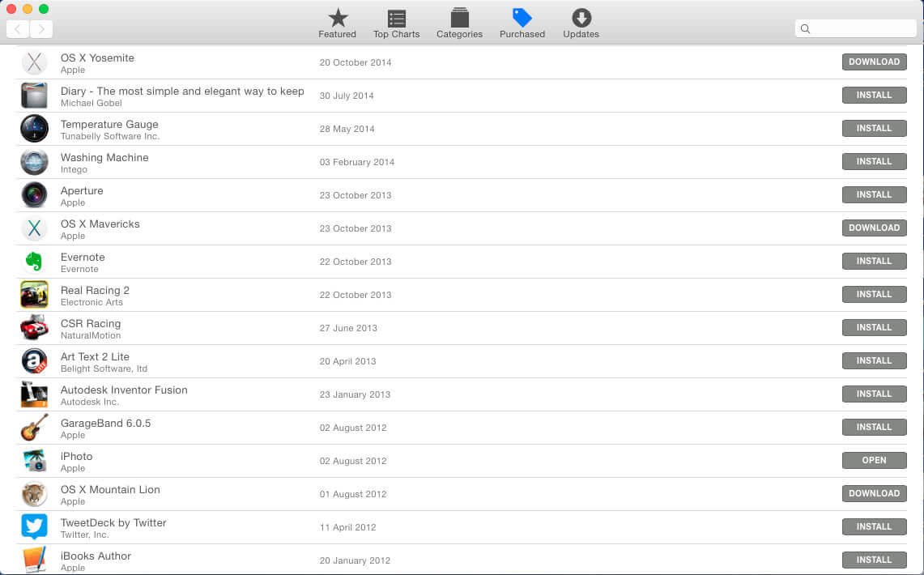
Task: Click the Autodesk Inventor Fusion title
Action: pyautogui.click(x=124, y=390)
